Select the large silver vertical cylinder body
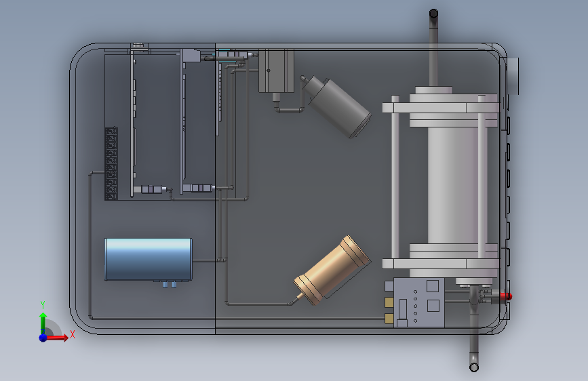 pyautogui.click(x=453, y=184)
